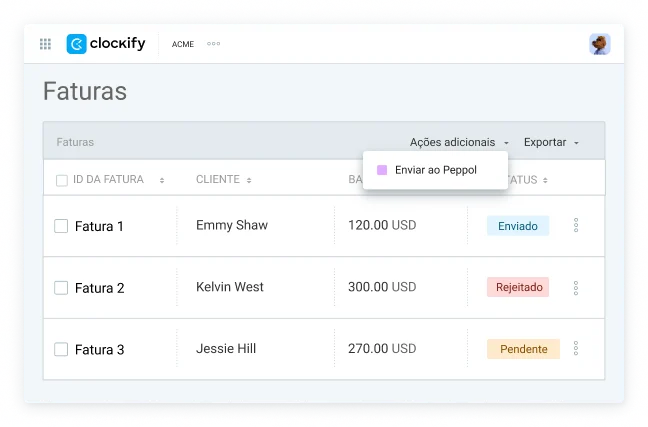648x427 pixels.
Task: Tick the select-all invoices checkbox
Action: [x=62, y=180]
